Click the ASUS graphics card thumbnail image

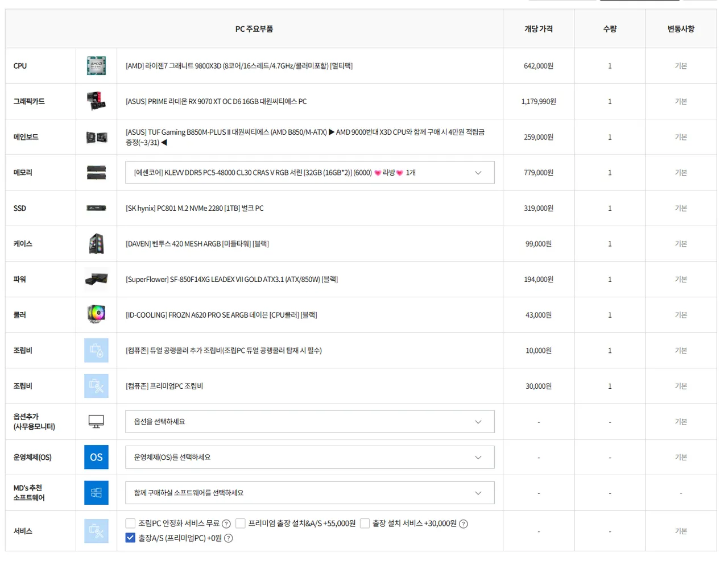[x=96, y=101]
